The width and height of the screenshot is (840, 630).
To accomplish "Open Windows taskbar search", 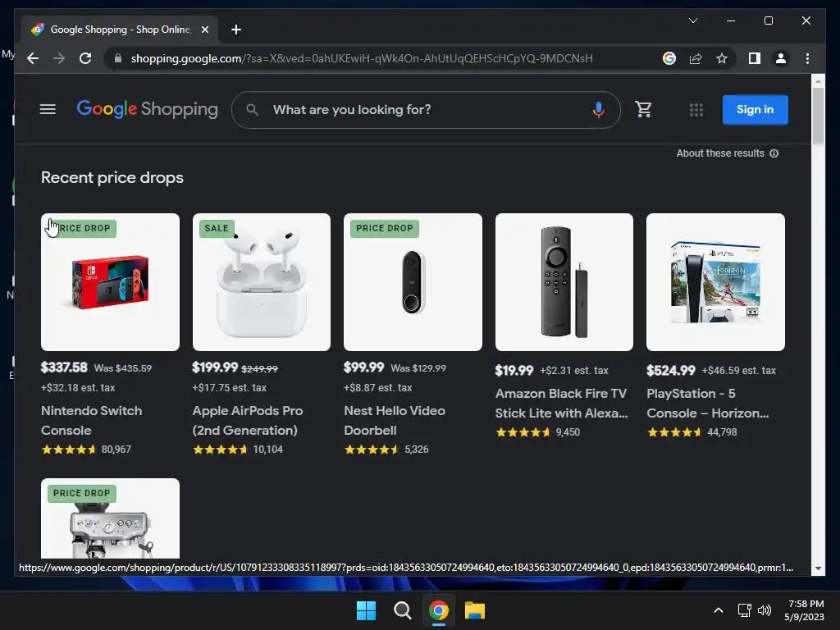I will click(402, 610).
